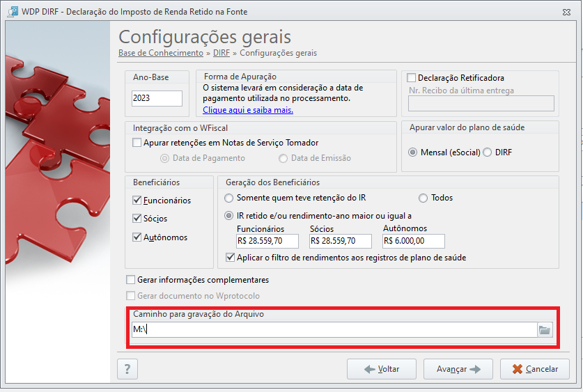Click the Autônomos value field R$ 6.000,00

(x=414, y=241)
